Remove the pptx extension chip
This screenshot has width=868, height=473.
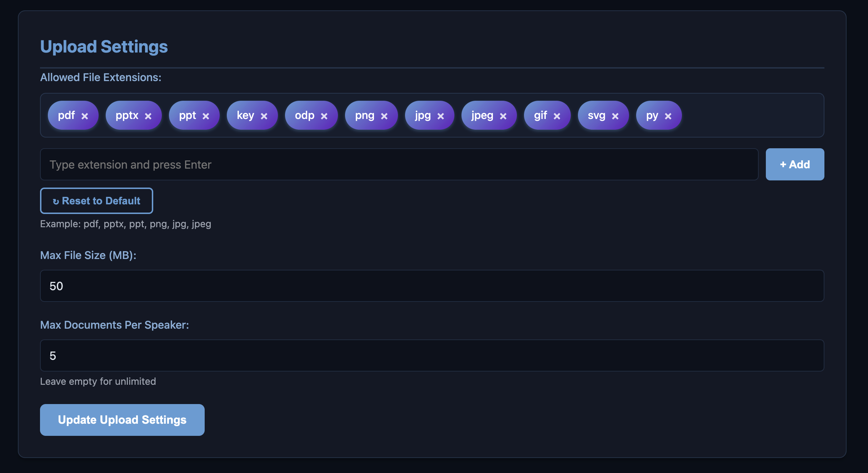click(148, 115)
